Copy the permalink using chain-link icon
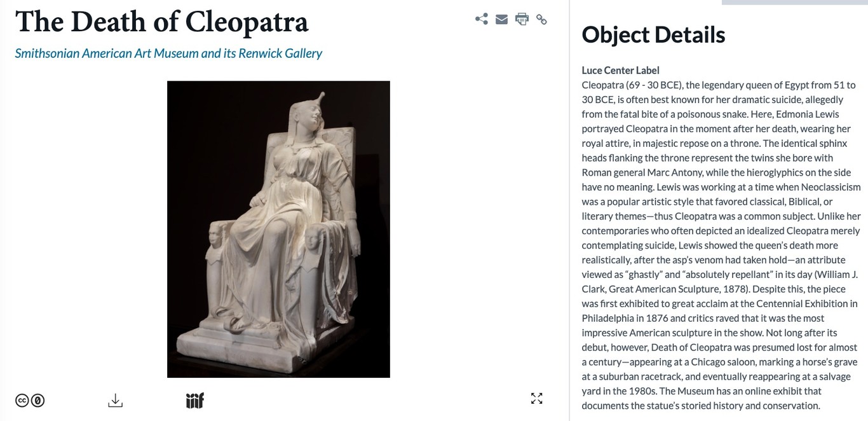 point(541,19)
